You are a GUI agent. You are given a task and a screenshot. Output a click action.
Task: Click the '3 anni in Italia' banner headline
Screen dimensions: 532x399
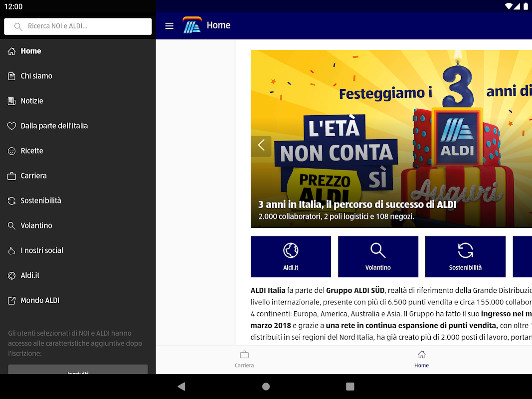coord(357,204)
